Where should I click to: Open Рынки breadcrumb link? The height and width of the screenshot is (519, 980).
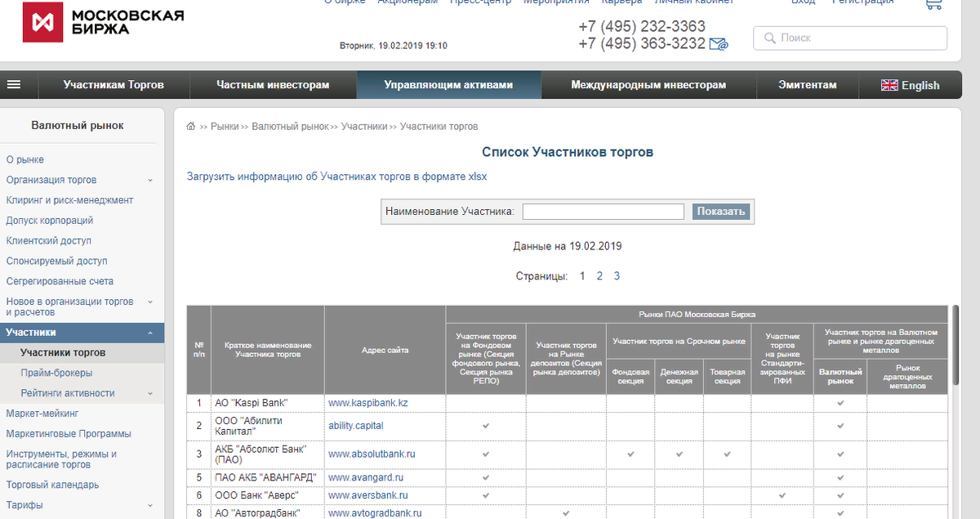[225, 127]
